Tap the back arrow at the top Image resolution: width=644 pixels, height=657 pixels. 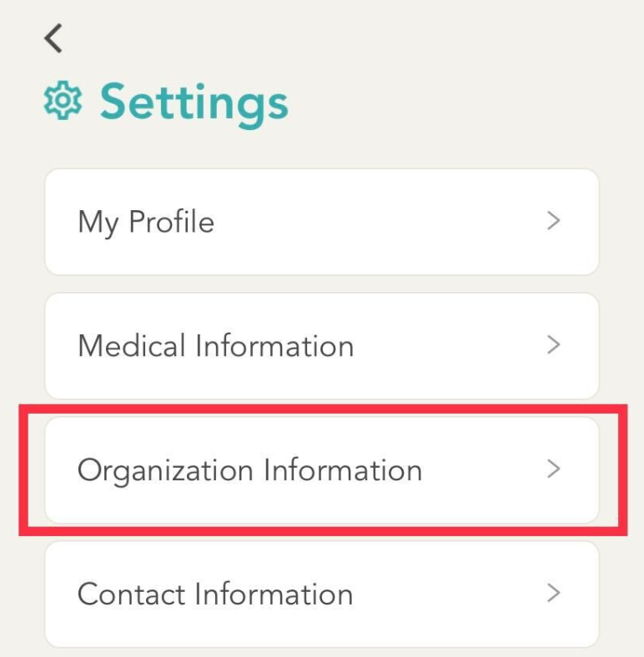(53, 38)
